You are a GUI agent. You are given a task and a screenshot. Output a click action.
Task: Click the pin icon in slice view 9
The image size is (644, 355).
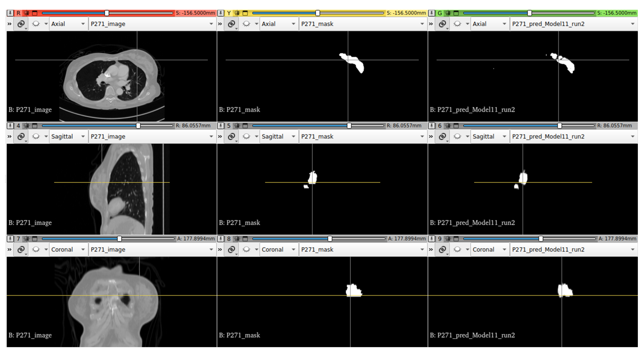[x=431, y=239]
